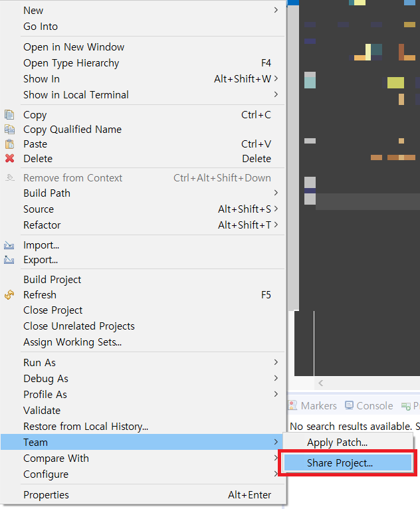The height and width of the screenshot is (509, 420).
Task: Click the Import icon
Action: [x=9, y=245]
